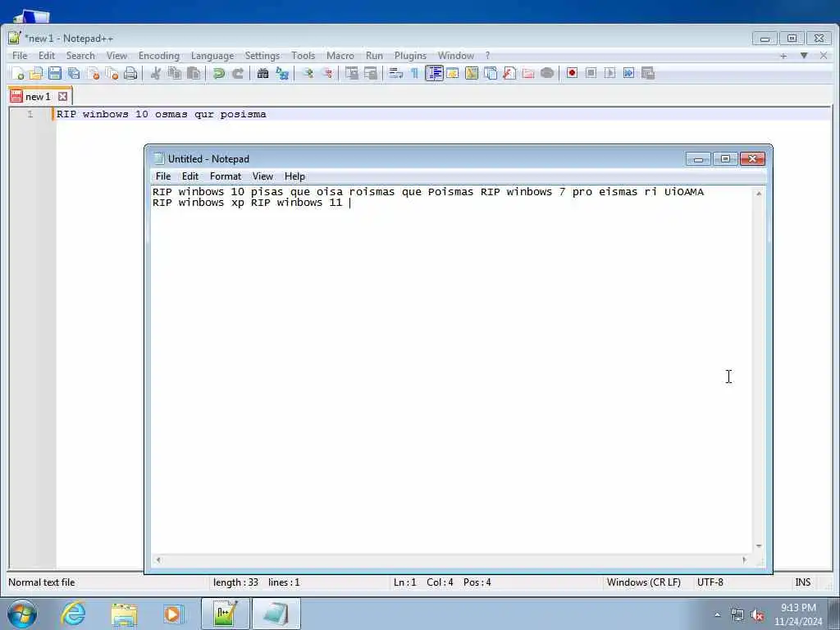
Task: Click green Undo arrow in Notepad++
Action: point(218,73)
